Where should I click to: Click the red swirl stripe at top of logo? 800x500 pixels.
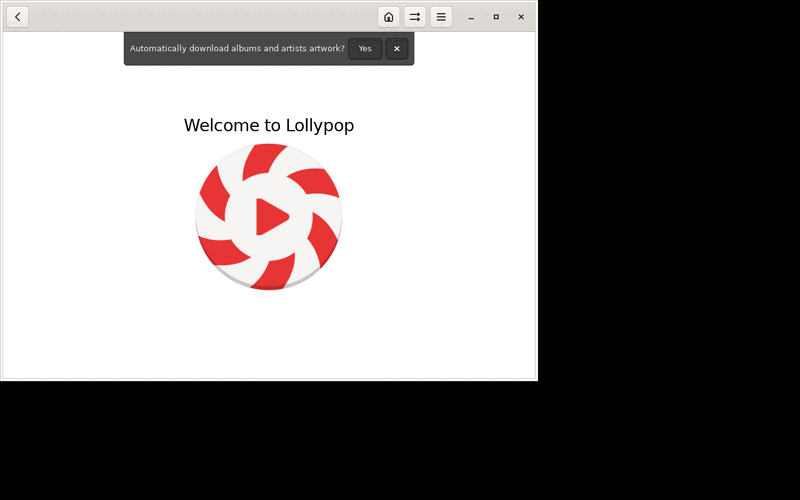click(263, 161)
